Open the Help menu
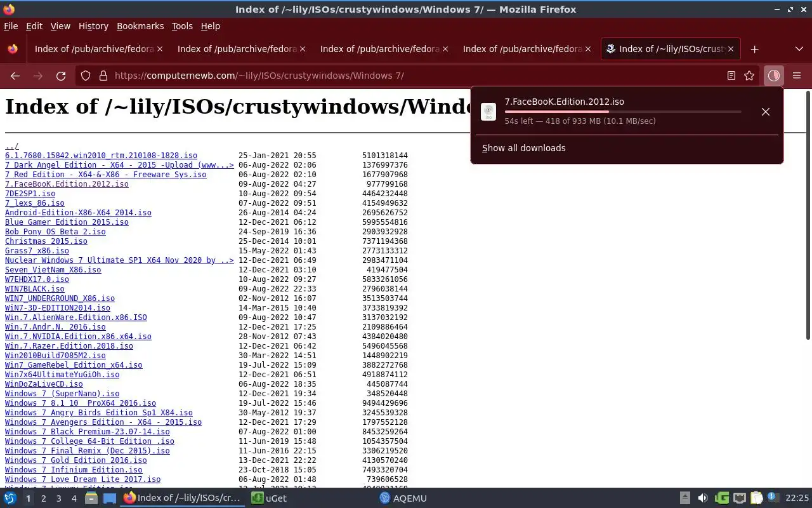The image size is (812, 508). click(x=211, y=26)
